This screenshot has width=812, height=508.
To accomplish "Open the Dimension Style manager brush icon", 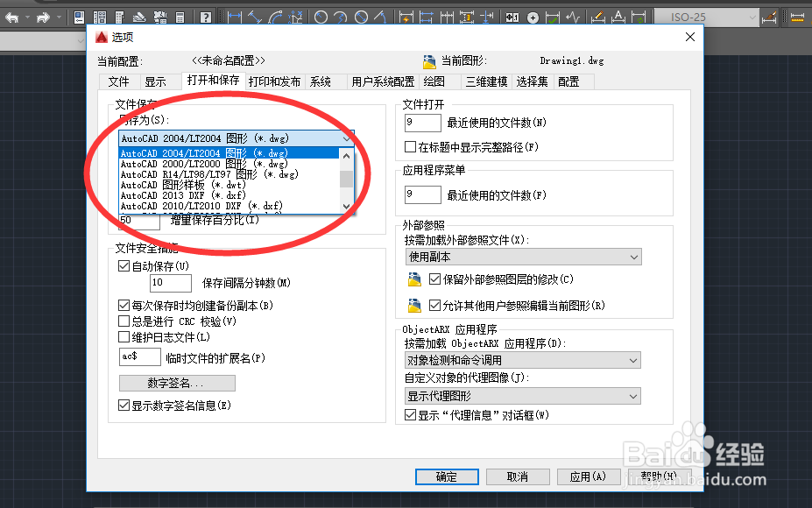I will pos(770,18).
